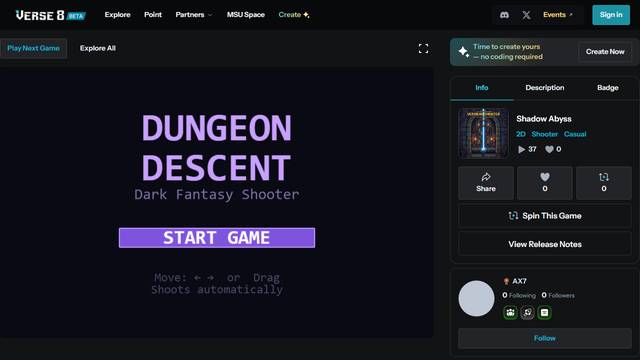Open the Point menu item
Image resolution: width=640 pixels, height=360 pixels.
click(153, 15)
